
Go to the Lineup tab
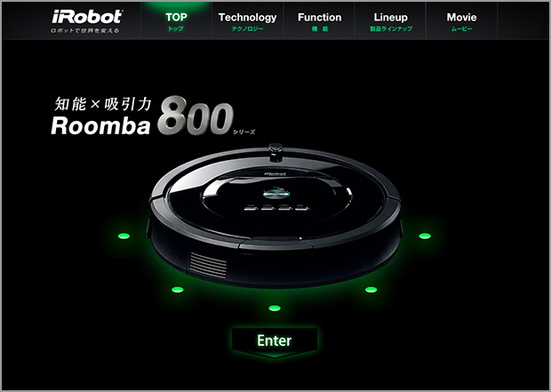pos(390,21)
